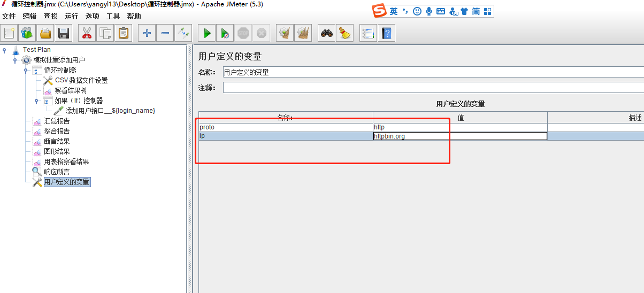The width and height of the screenshot is (644, 293).
Task: Select 用户定义的变量 tree node
Action: [x=67, y=182]
